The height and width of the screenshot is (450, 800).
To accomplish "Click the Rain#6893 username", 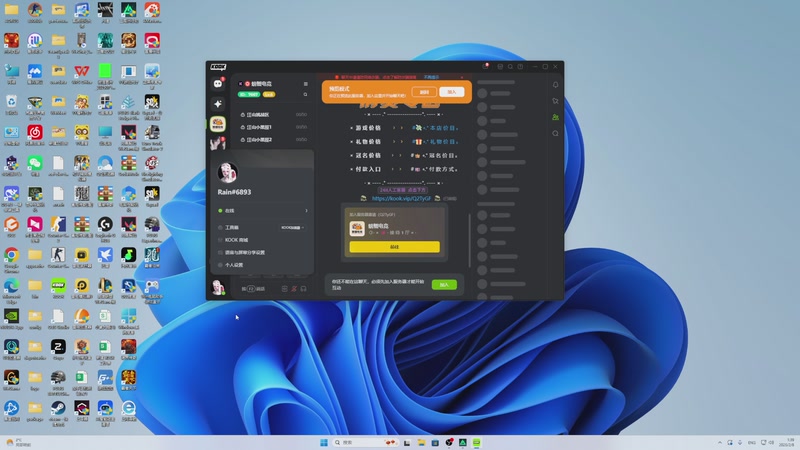I will (234, 192).
